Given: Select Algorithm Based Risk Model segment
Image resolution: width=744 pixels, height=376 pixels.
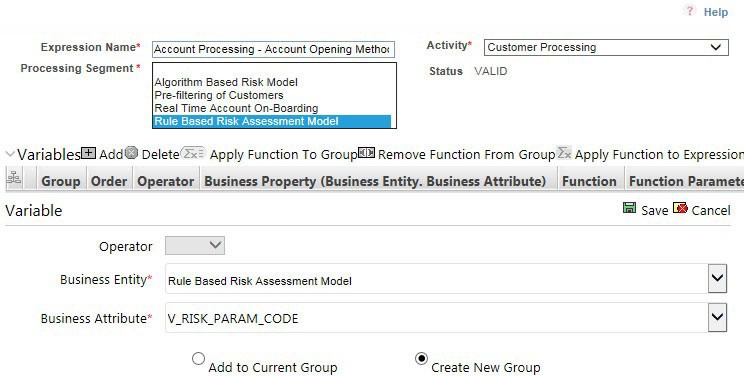Looking at the screenshot, I should coord(226,82).
